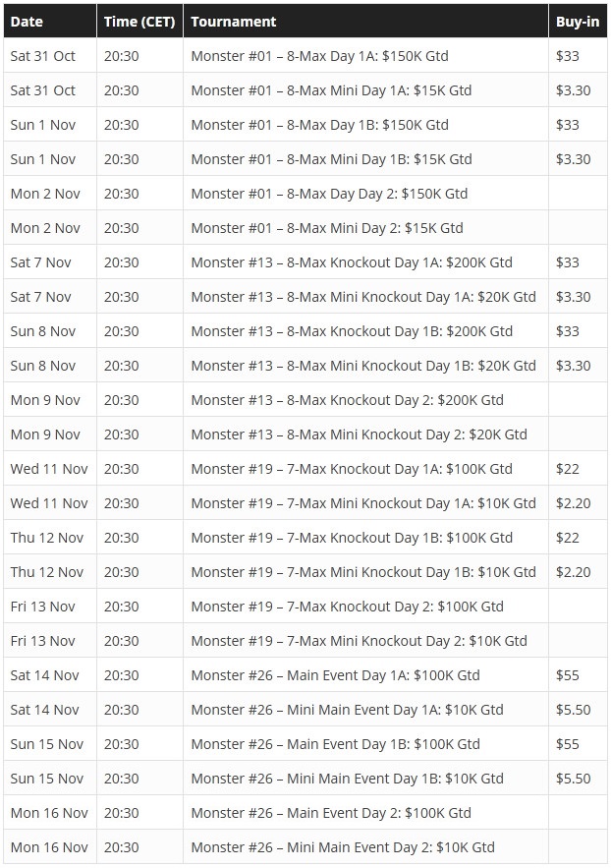Click Monster #13 8-Max Knockout Day 1A entry
This screenshot has width=611, height=868.
point(352,262)
